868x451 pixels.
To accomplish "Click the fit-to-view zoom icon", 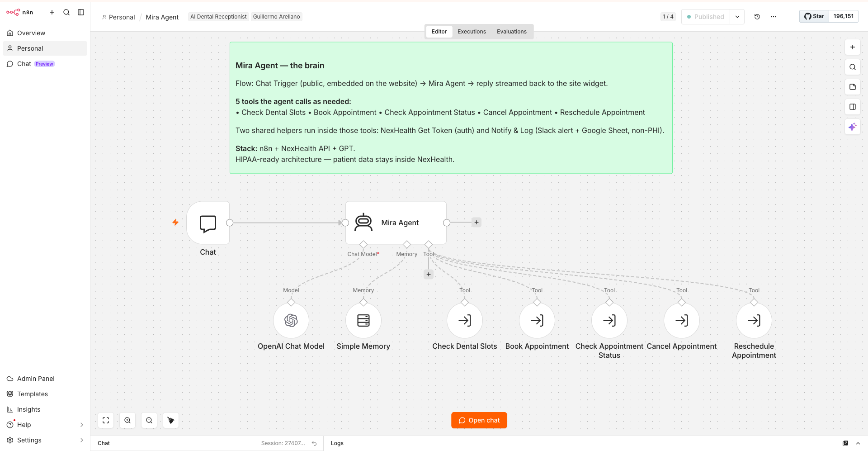I will tap(106, 420).
